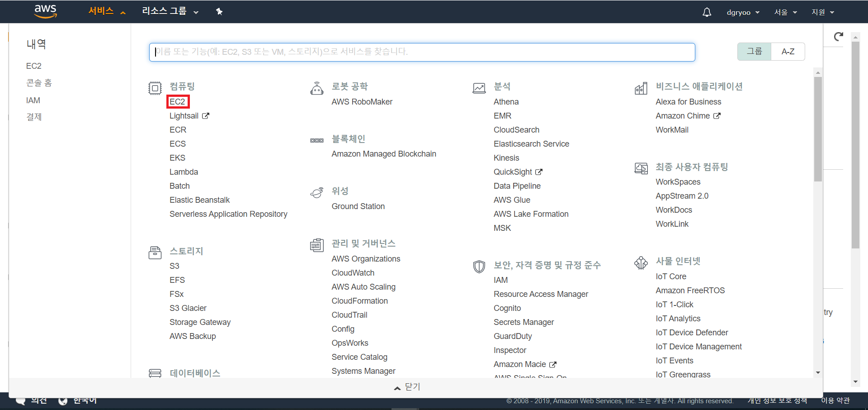Click the Internet of Things (사물 인터넷) icon
This screenshot has width=868, height=410.
tap(641, 263)
